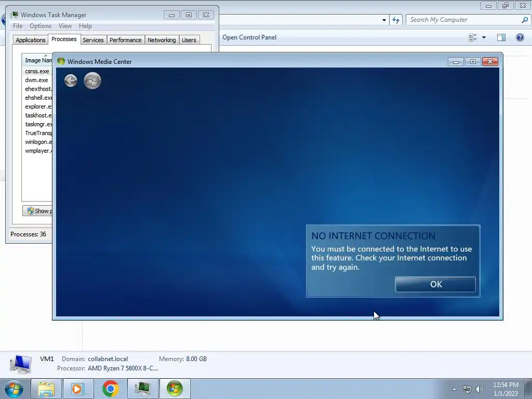Maximize the Windows Media Center window
Screen dimensions: 532x399
tap(473, 62)
